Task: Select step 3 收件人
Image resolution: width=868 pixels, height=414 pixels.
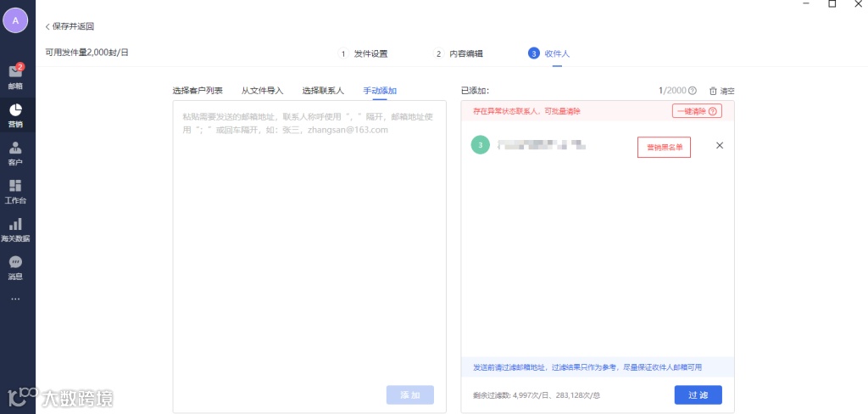Action: pyautogui.click(x=548, y=53)
